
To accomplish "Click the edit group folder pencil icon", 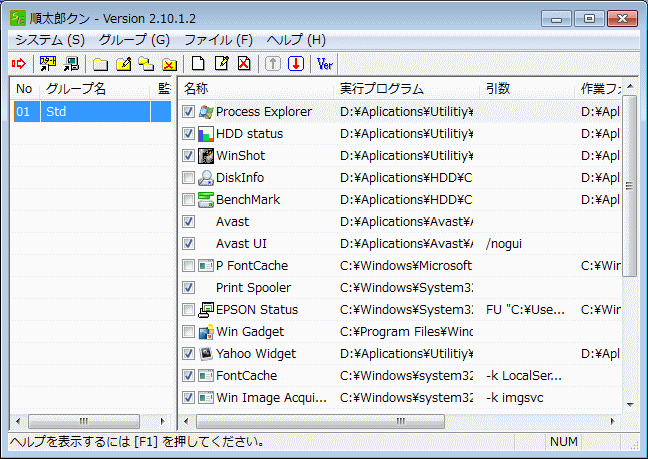I will [x=123, y=64].
